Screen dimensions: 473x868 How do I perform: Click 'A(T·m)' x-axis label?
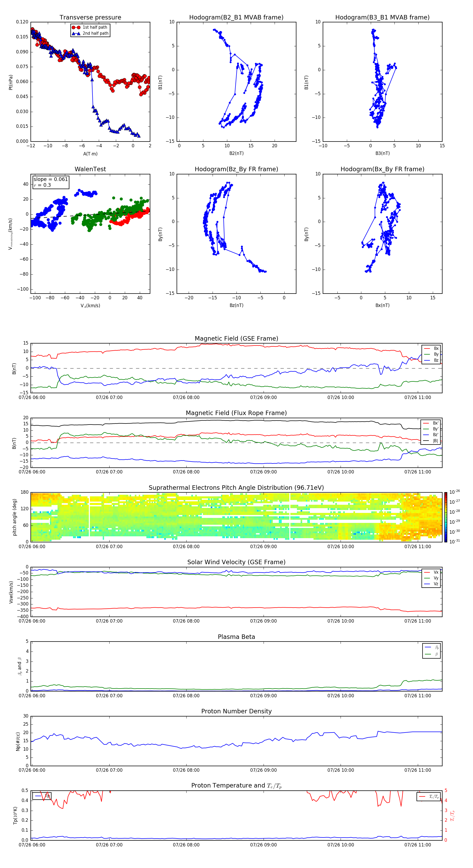[x=90, y=154]
